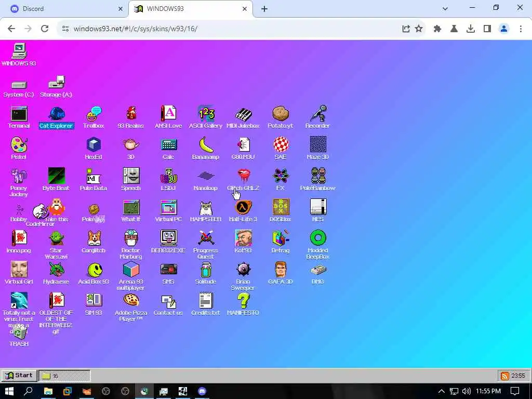Screen dimensions: 532x399
Task: Open the DOSBox icon
Action: [280, 207]
